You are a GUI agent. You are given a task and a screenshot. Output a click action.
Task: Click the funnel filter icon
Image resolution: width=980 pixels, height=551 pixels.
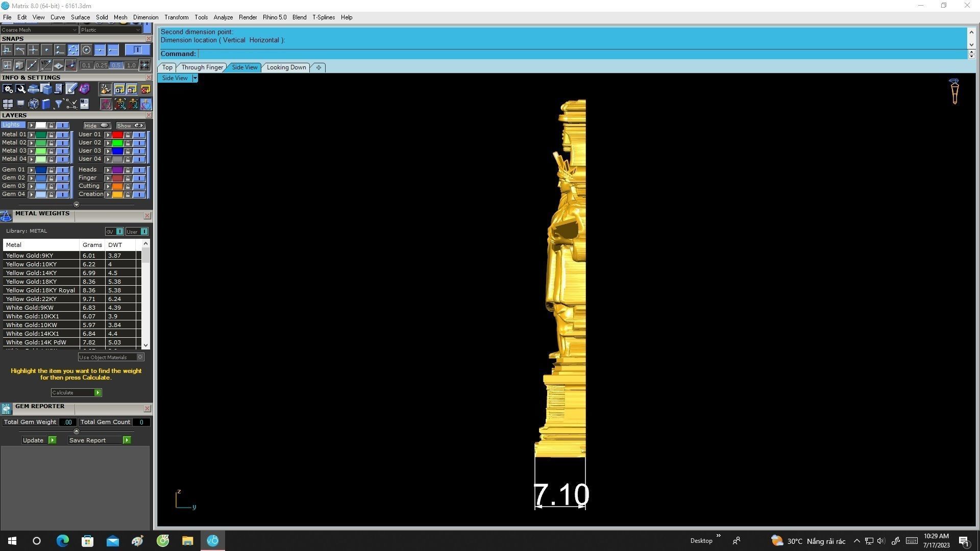coord(59,105)
